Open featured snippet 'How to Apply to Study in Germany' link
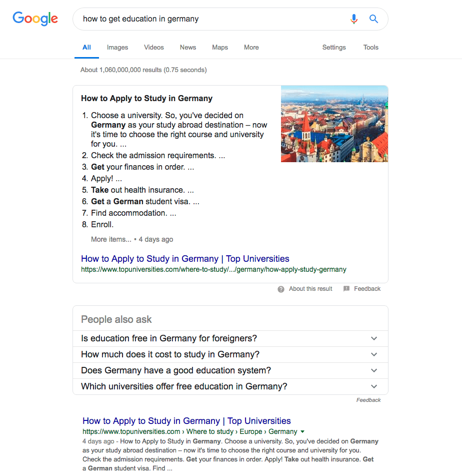Viewport: 462px width, 476px height. (185, 259)
